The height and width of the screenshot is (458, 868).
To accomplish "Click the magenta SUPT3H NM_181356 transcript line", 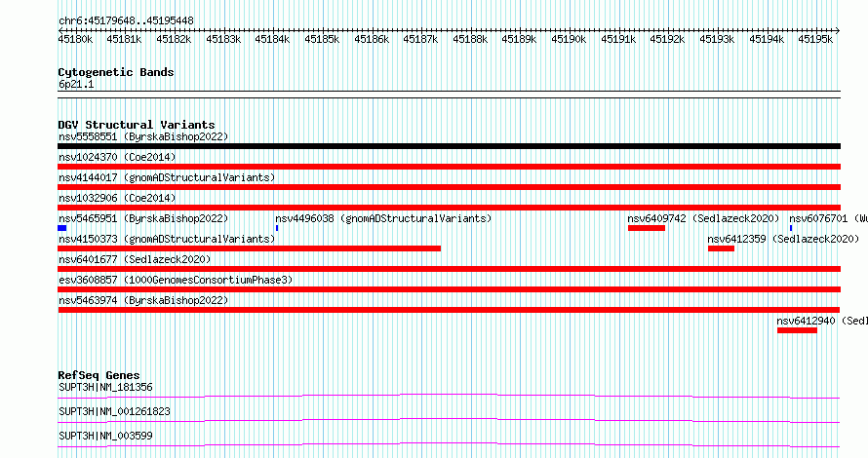I will coord(449,396).
